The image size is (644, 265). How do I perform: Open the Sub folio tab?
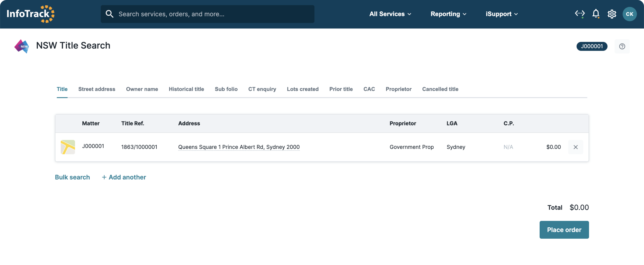coord(226,89)
